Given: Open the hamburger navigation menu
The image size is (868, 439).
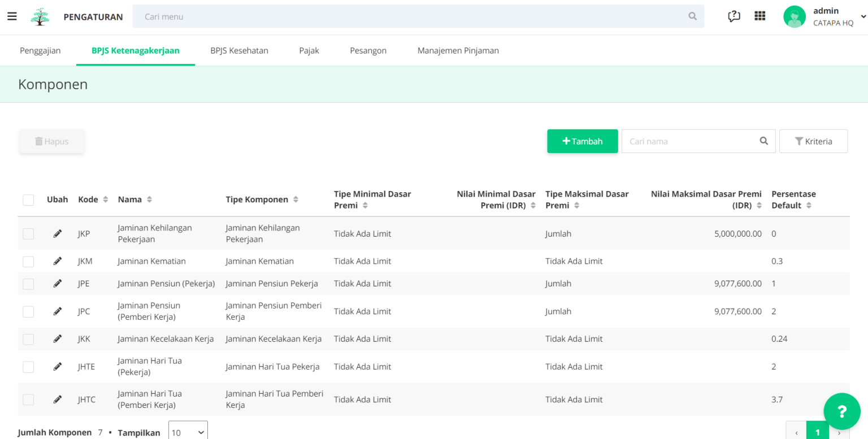Looking at the screenshot, I should (12, 16).
